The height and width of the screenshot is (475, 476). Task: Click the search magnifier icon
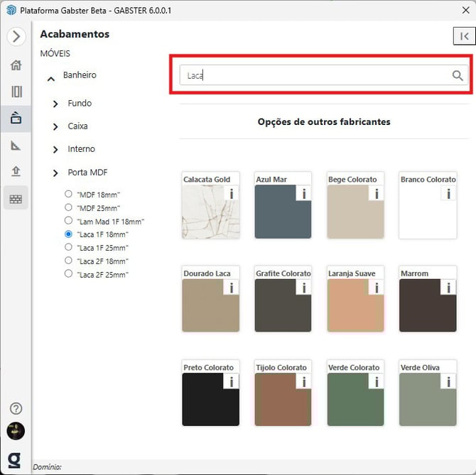458,76
